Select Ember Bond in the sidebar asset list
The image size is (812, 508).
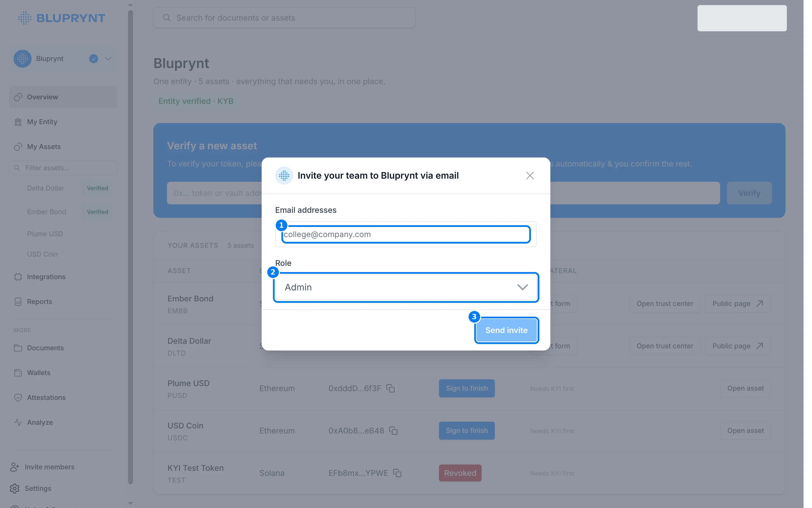pos(47,212)
